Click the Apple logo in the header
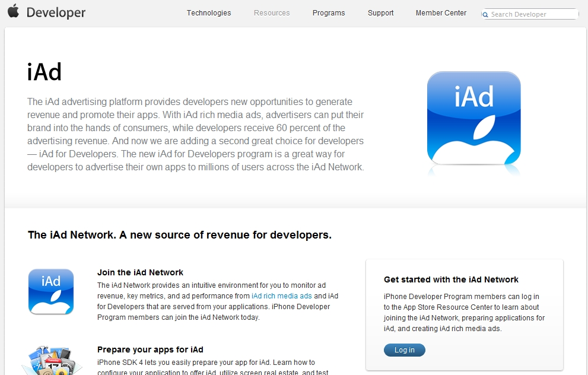The image size is (588, 375). click(13, 12)
